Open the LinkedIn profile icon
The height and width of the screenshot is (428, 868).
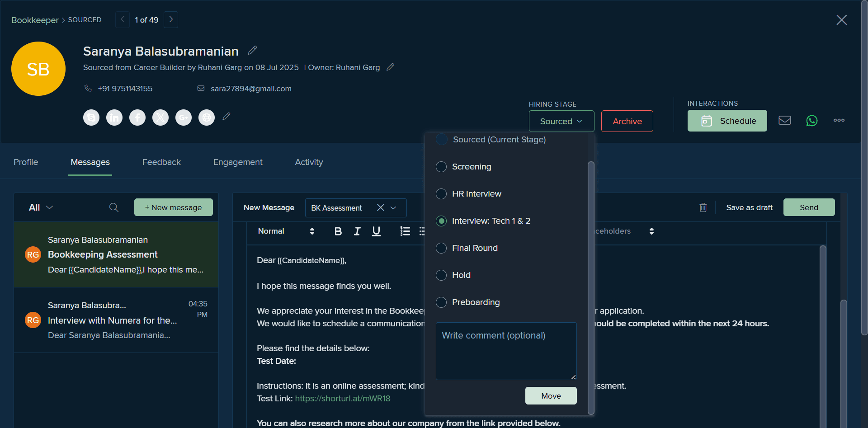tap(114, 118)
